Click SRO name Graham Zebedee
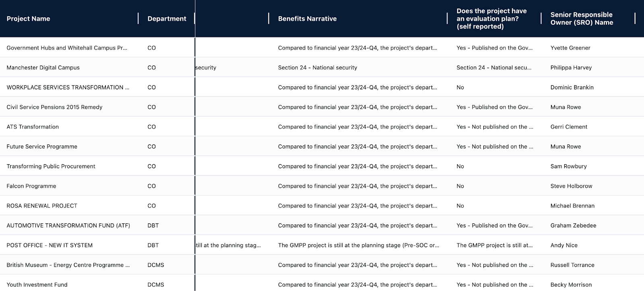 (x=573, y=225)
